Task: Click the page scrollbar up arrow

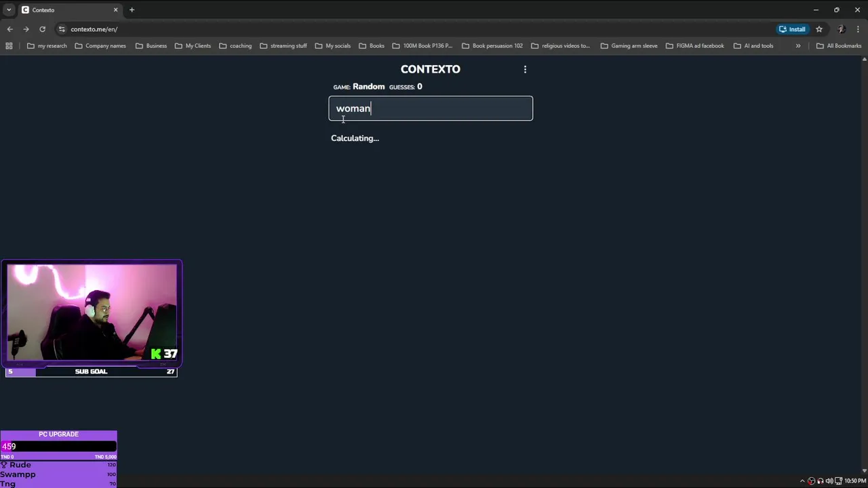Action: tap(864, 60)
